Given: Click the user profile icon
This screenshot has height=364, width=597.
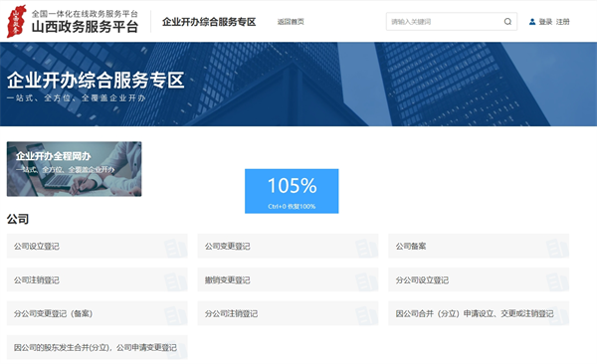Looking at the screenshot, I should (532, 22).
